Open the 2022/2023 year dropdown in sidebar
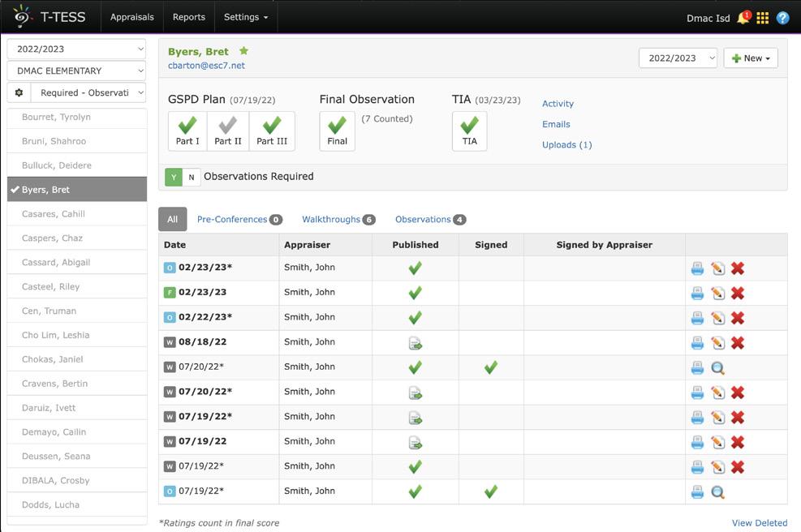The image size is (801, 532). (76, 49)
